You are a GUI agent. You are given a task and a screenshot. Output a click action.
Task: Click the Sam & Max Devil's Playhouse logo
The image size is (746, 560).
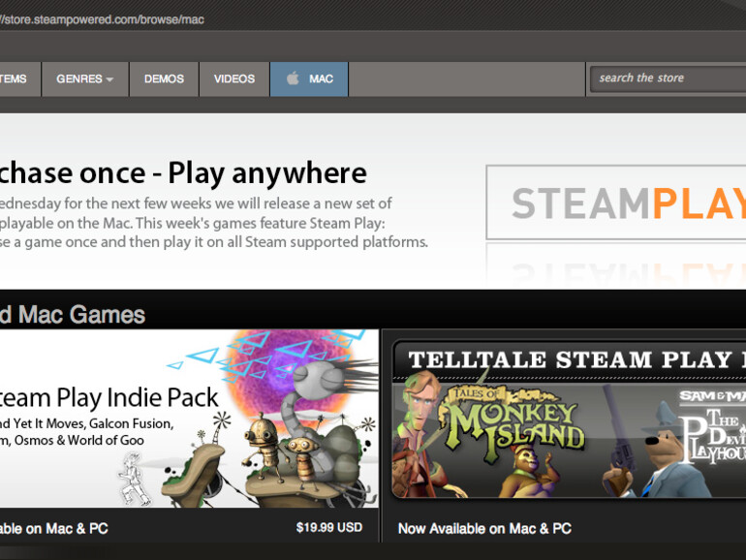pyautogui.click(x=712, y=428)
